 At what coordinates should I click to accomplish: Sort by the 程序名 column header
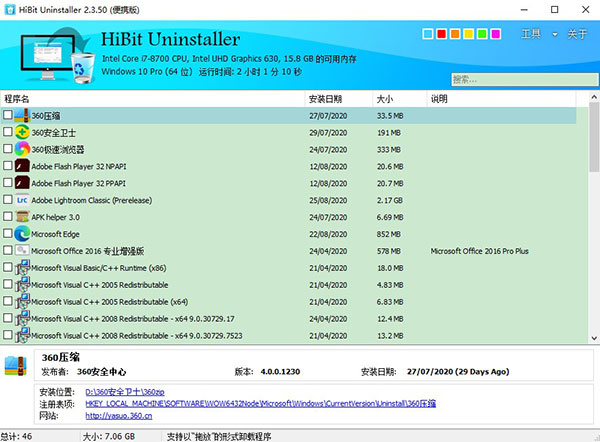pos(18,99)
